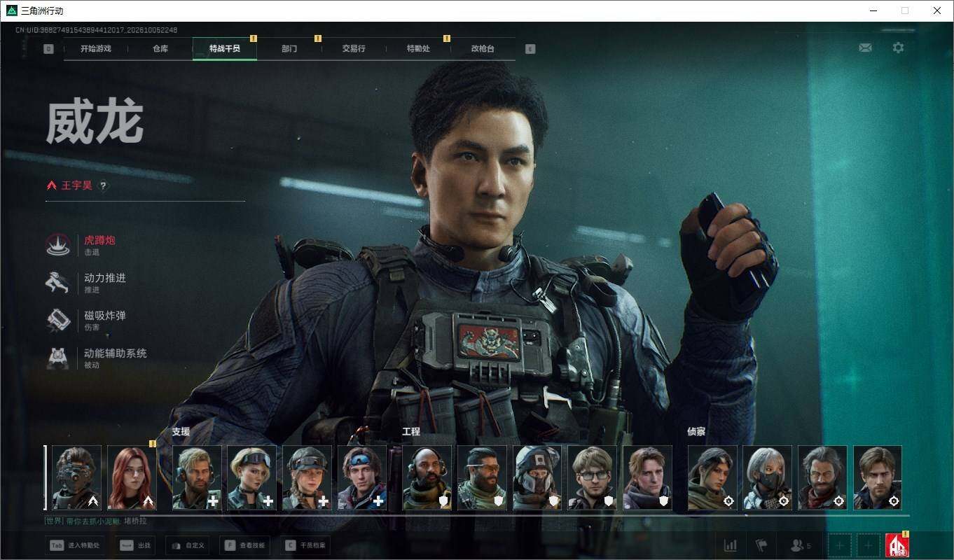Click the question mark beside 王宇昊
This screenshot has width=954, height=560.
pyautogui.click(x=103, y=185)
